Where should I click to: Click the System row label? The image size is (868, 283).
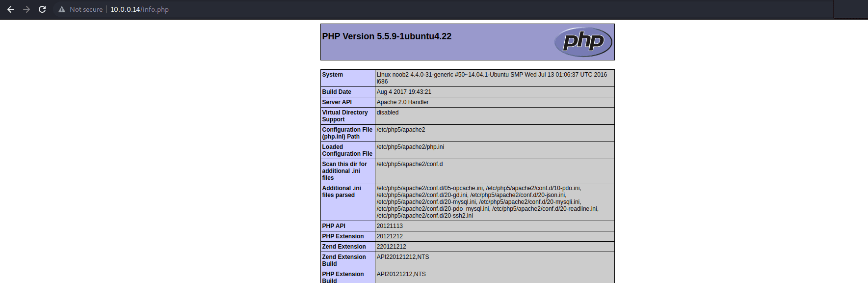coord(332,75)
